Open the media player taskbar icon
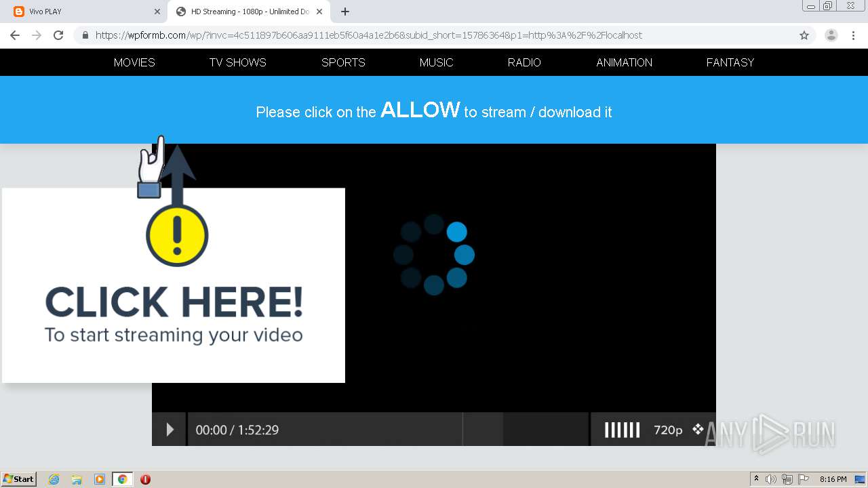 [100, 479]
